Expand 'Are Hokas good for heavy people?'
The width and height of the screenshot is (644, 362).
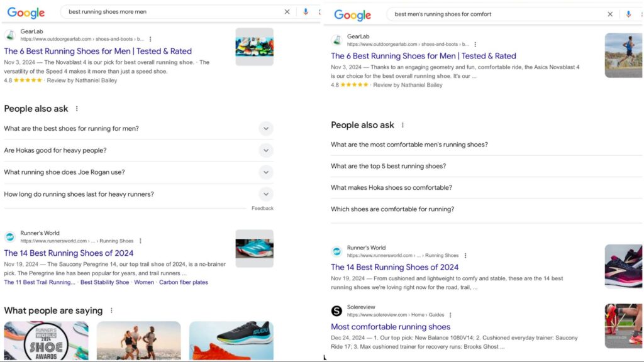(x=138, y=150)
